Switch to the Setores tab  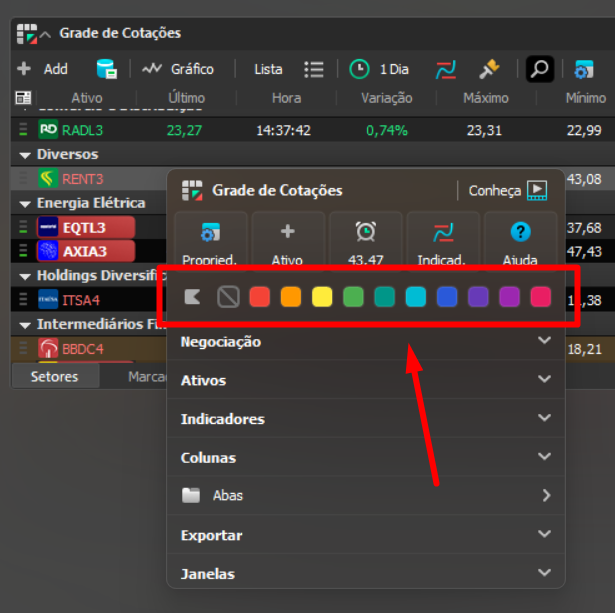click(x=55, y=377)
